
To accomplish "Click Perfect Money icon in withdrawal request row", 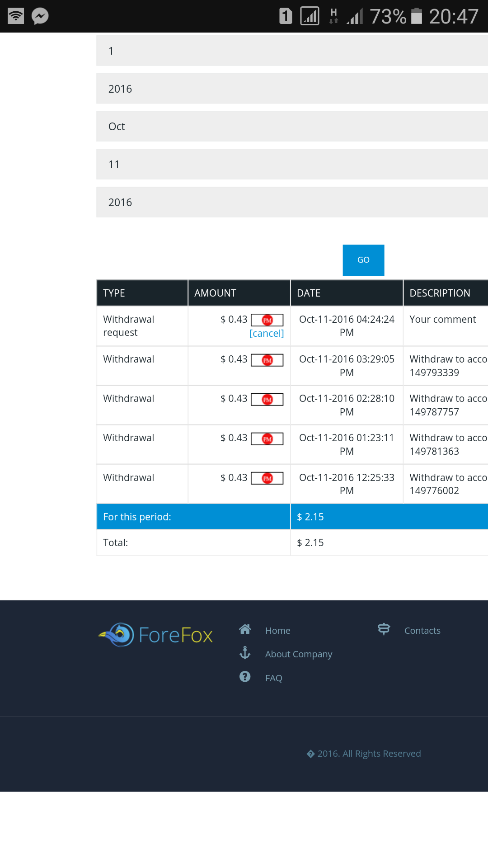I will pos(267,320).
